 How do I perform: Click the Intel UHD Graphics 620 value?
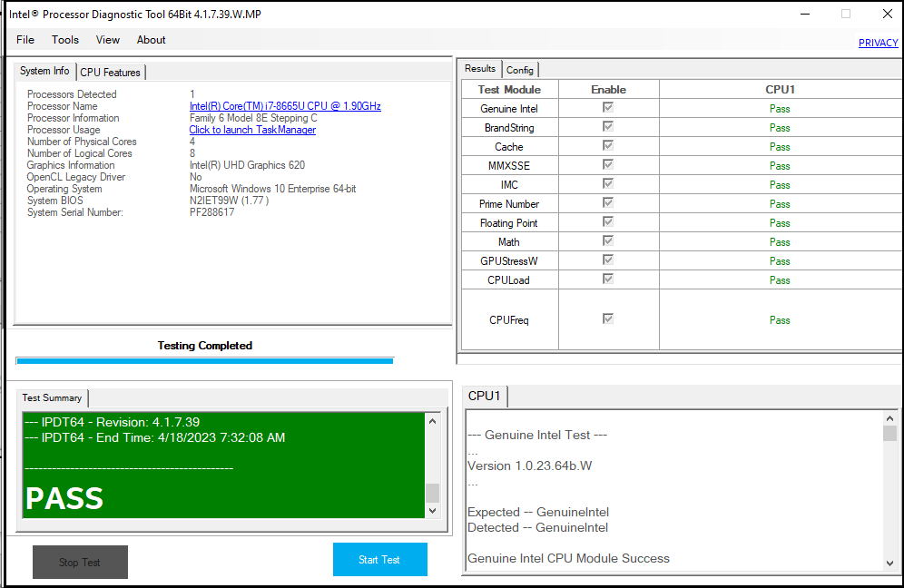point(248,165)
